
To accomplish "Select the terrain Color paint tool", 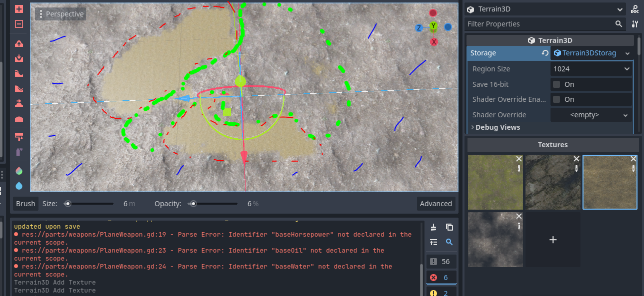I will [18, 171].
